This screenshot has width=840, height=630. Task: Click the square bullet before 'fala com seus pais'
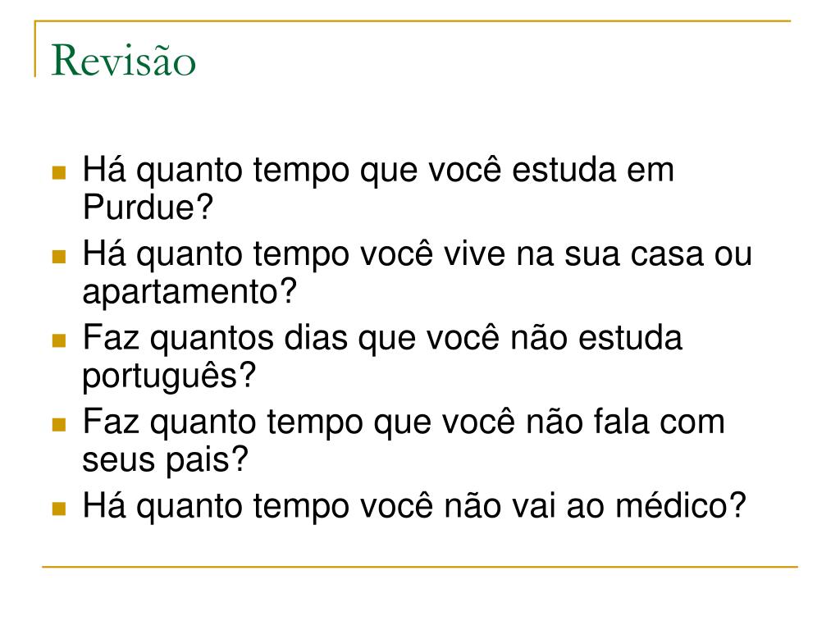[x=59, y=425]
